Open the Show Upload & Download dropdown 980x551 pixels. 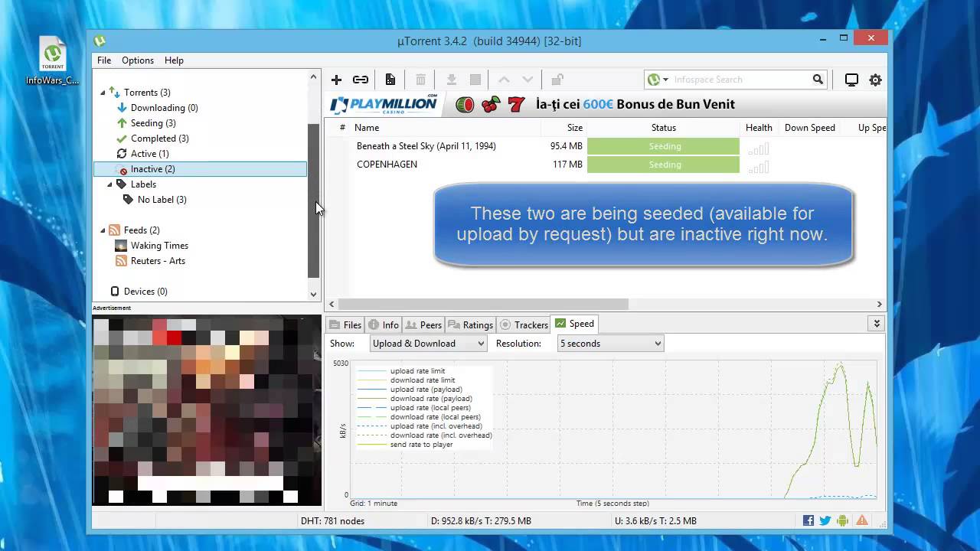[428, 344]
